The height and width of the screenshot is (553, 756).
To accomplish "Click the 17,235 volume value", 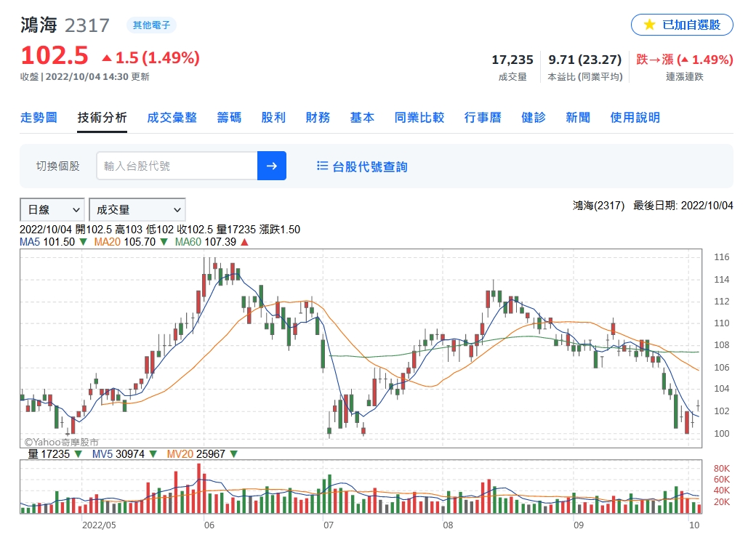I will (x=512, y=60).
